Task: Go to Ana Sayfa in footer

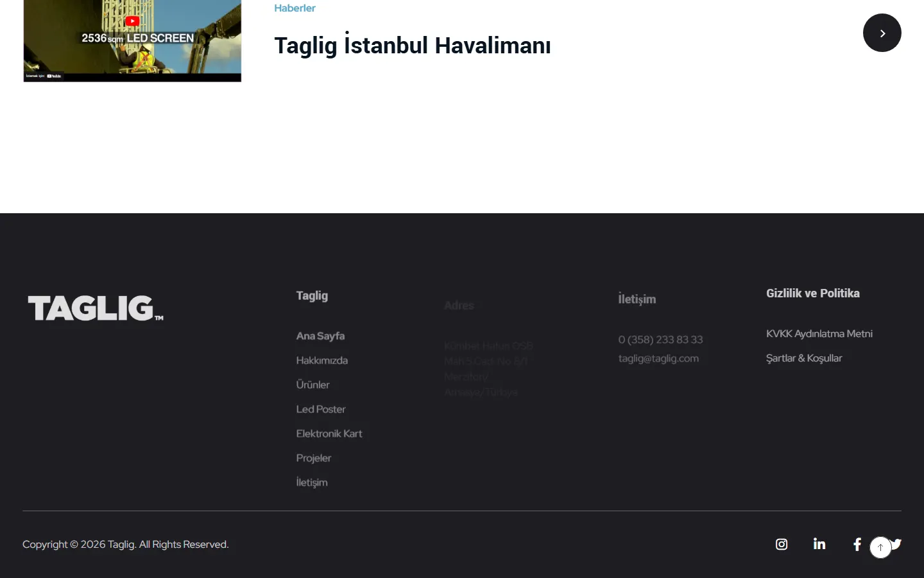Action: click(x=320, y=336)
